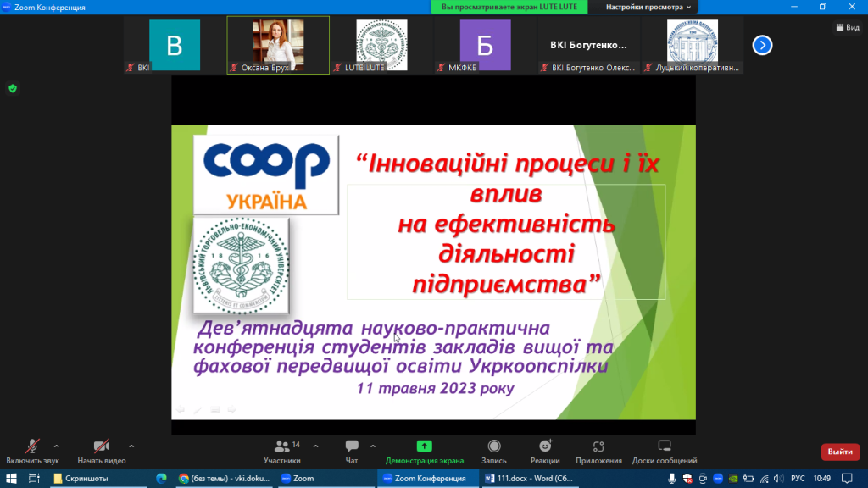Select Оксана Брух video thumbnail
This screenshot has width=868, height=488.
278,45
